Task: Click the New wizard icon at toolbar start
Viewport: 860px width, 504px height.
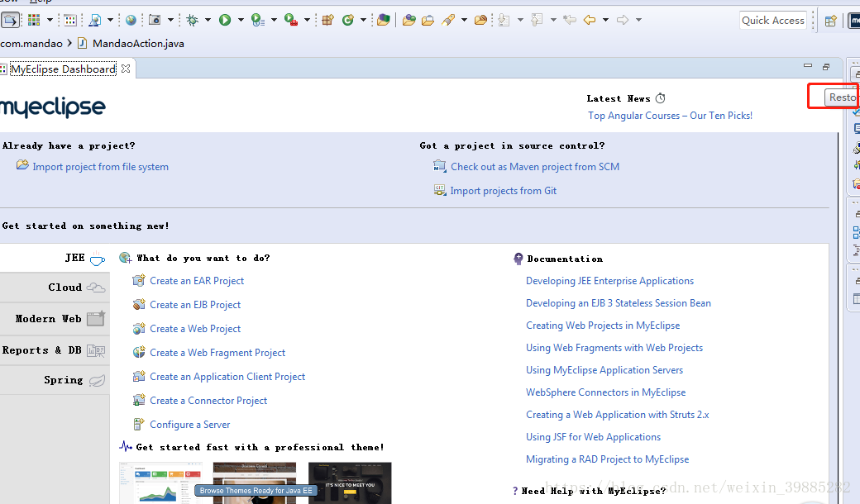Action: click(10, 21)
